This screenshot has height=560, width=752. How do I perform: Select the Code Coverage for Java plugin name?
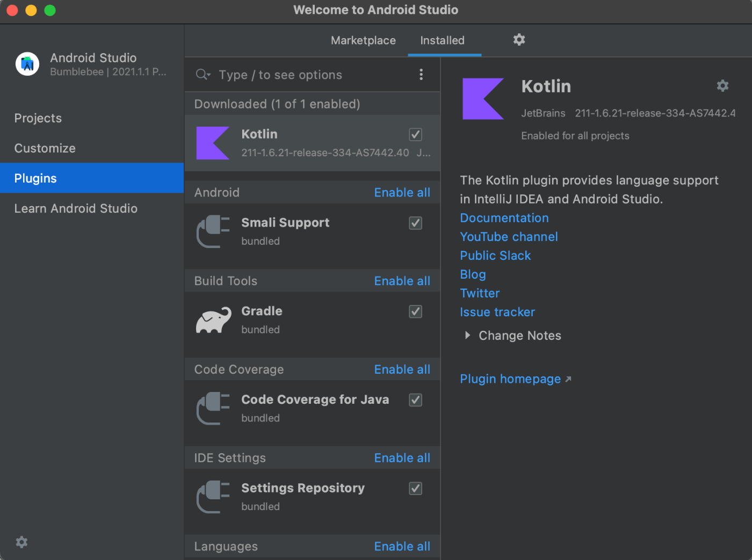(315, 400)
